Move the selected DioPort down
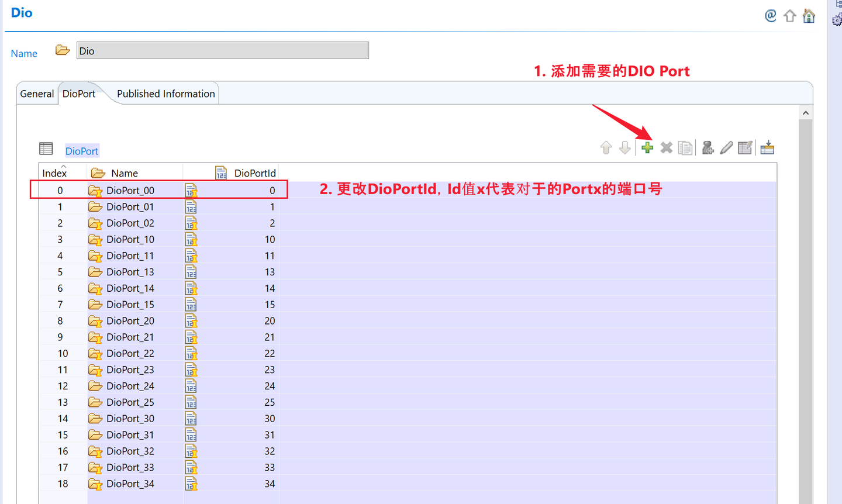Screen dimensions: 842x504 624,147
